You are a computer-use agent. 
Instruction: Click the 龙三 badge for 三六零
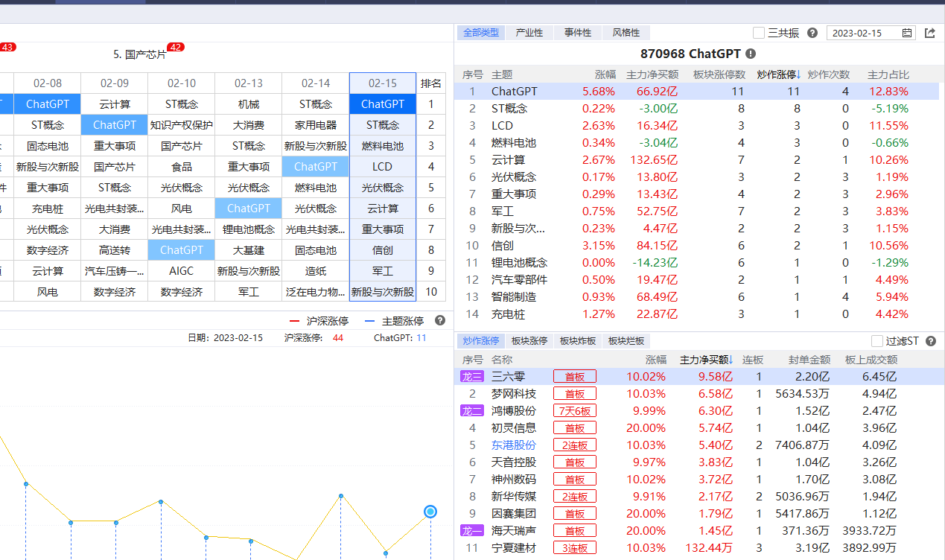[472, 377]
